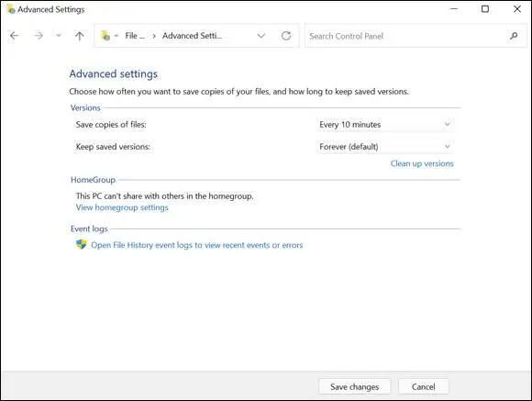Click the 'Save copies of files:' label

pyautogui.click(x=111, y=125)
